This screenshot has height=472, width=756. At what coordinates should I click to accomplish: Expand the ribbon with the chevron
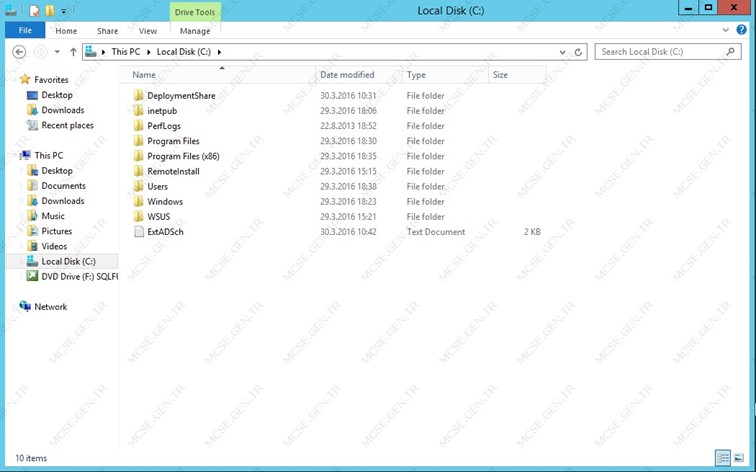[x=726, y=30]
